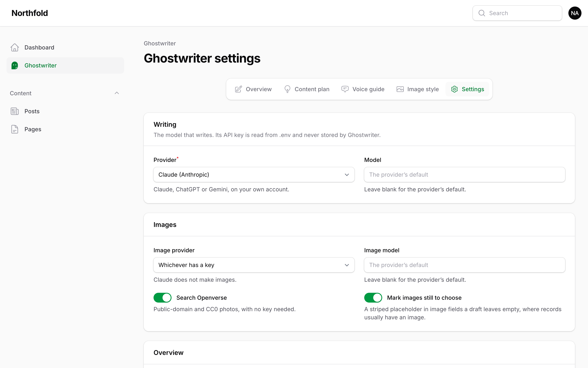The width and height of the screenshot is (588, 368).
Task: Open the Image provider dropdown
Action: click(x=254, y=265)
